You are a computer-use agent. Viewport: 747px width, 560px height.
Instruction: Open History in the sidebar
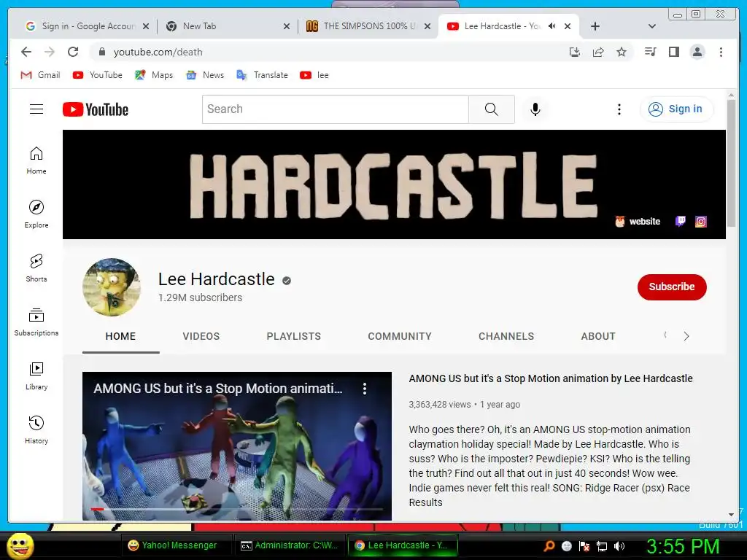coord(36,430)
